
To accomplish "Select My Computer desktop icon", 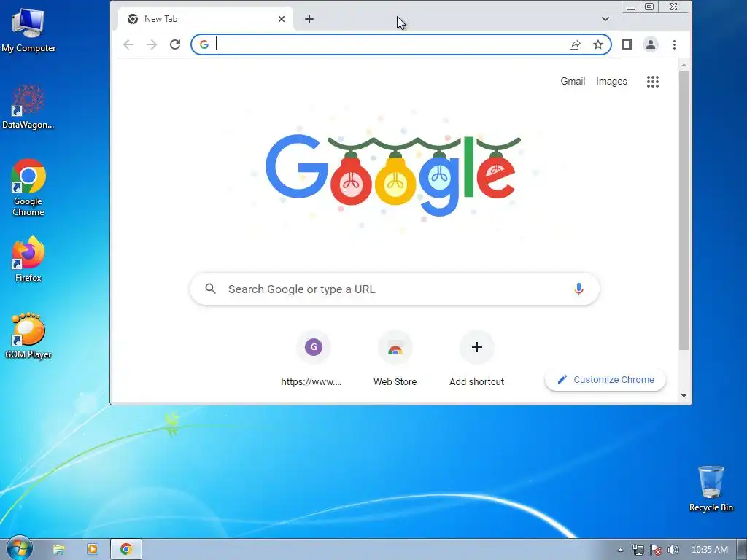I will click(x=28, y=31).
